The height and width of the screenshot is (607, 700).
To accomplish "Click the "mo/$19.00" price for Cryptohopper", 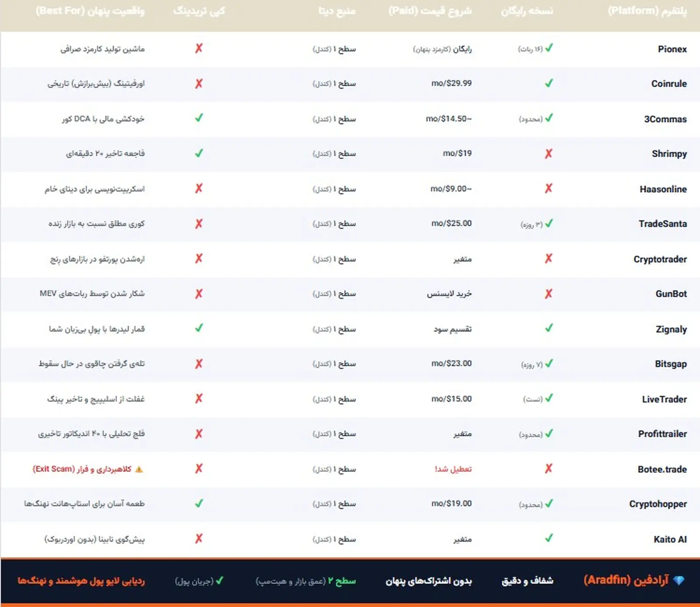I will pos(451,503).
